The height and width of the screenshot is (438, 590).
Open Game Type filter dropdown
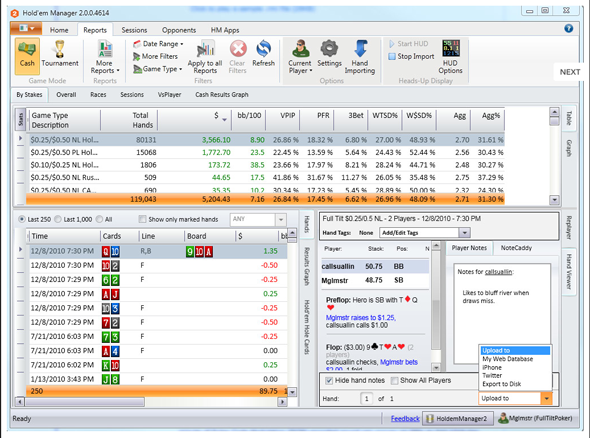tap(157, 69)
